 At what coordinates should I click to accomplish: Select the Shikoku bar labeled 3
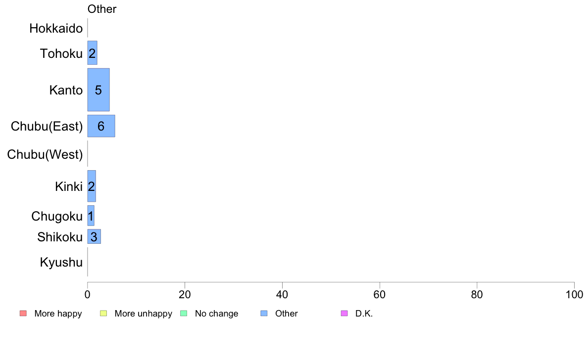pos(94,236)
